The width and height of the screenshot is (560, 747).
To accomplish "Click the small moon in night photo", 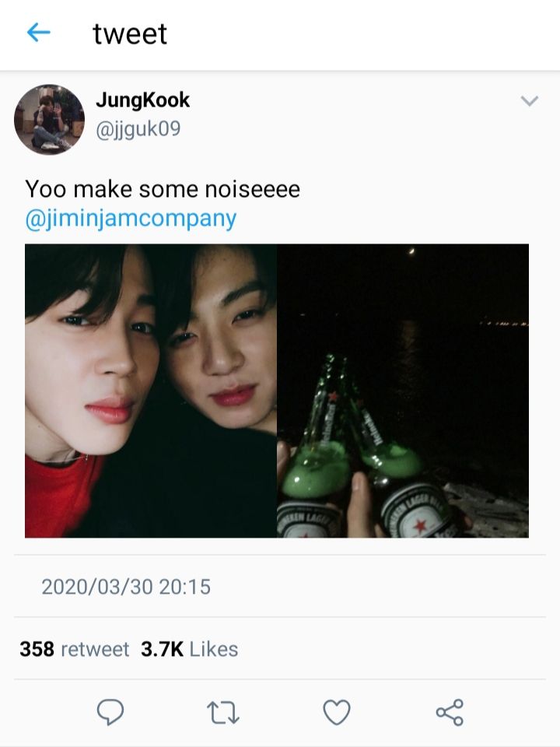I will [412, 251].
